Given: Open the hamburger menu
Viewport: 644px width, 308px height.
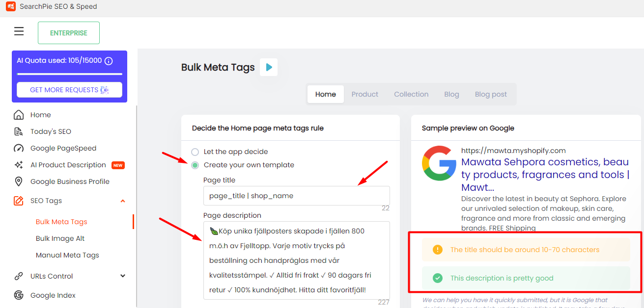Looking at the screenshot, I should point(19,31).
